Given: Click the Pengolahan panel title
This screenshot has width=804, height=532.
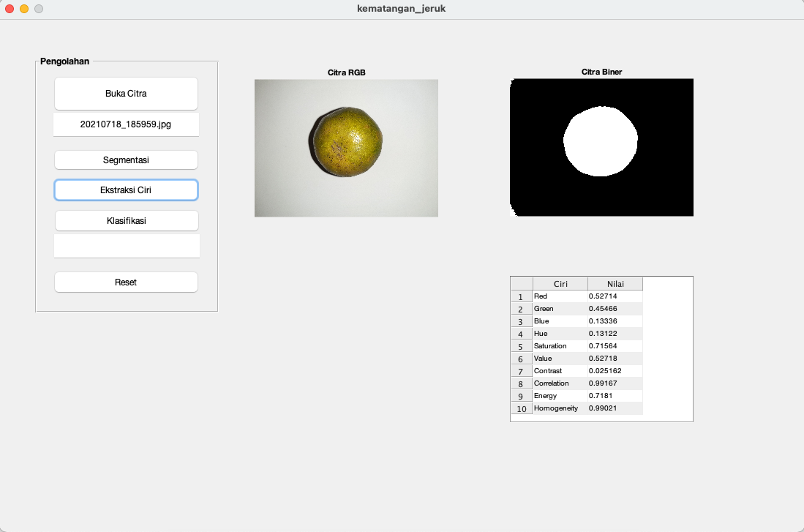Looking at the screenshot, I should pos(64,61).
